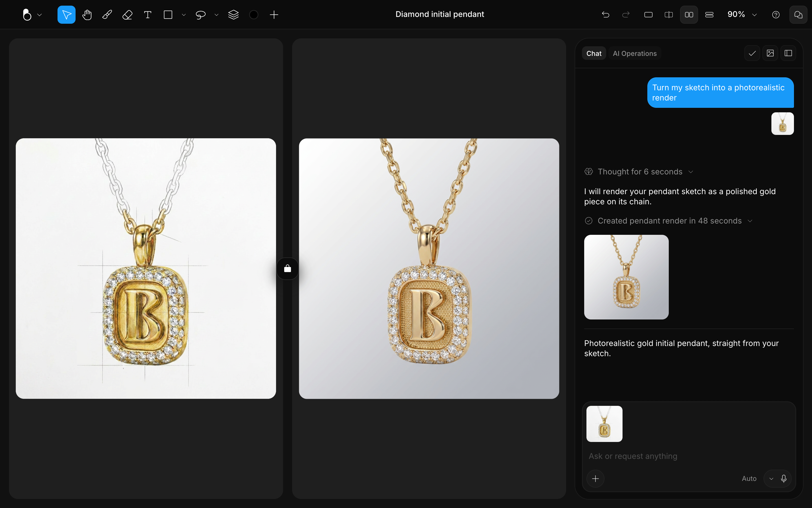The width and height of the screenshot is (812, 508).
Task: Select the text tool
Action: pos(148,14)
